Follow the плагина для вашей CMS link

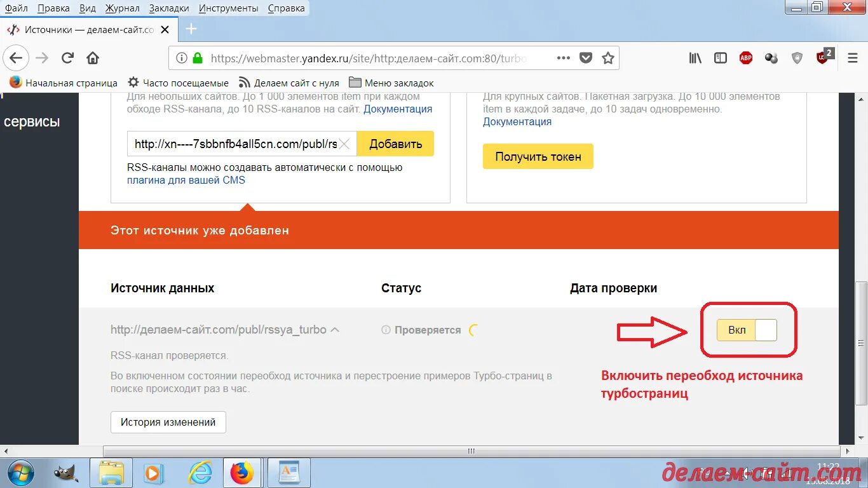[186, 180]
